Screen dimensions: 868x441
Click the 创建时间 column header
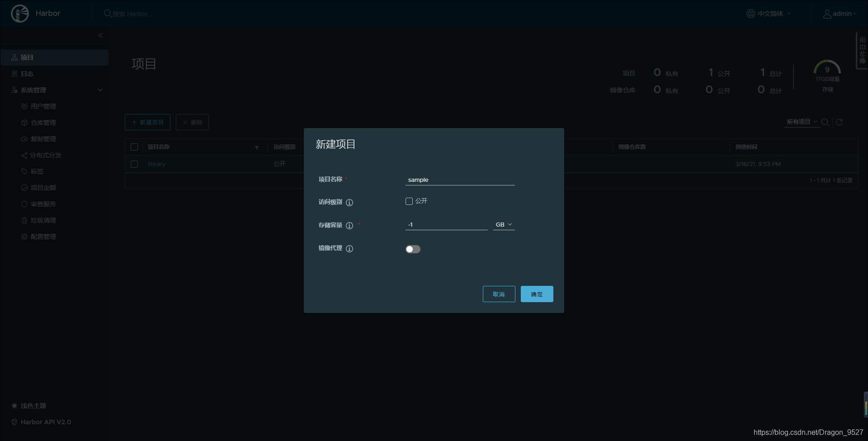(x=746, y=147)
